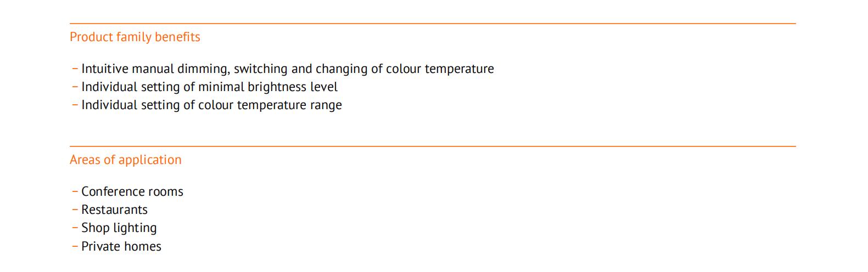Click the orange dash before "Conference rooms"
Viewport: 868px width, 272px height.
point(75,191)
